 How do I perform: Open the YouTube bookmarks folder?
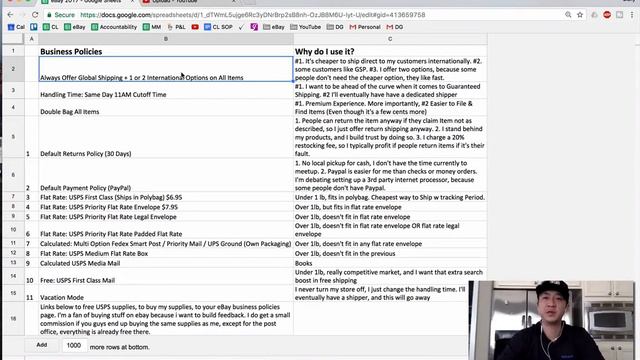(305, 27)
